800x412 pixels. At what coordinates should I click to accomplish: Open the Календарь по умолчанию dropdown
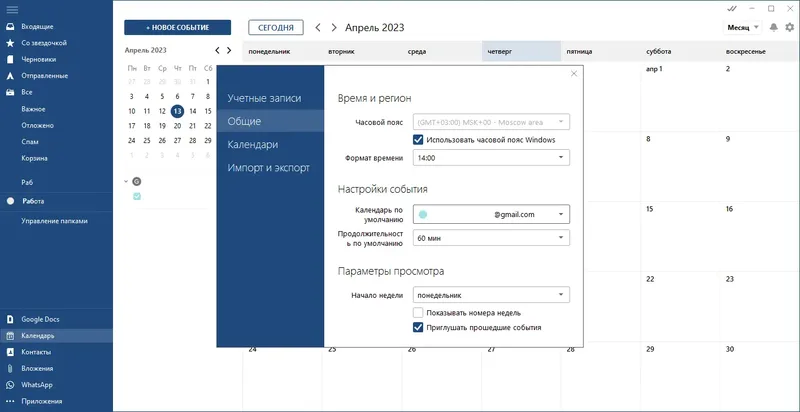(x=491, y=214)
